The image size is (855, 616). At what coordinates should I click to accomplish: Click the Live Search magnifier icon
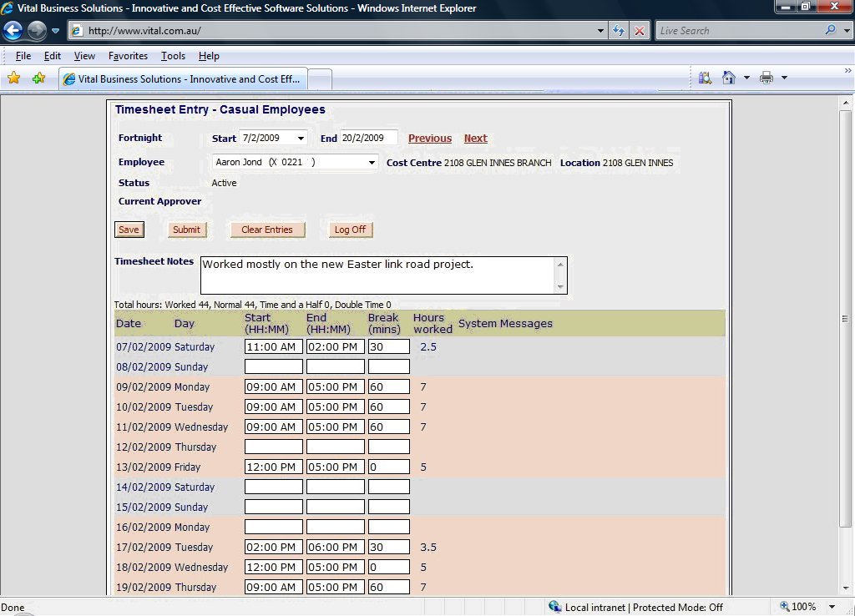point(831,31)
